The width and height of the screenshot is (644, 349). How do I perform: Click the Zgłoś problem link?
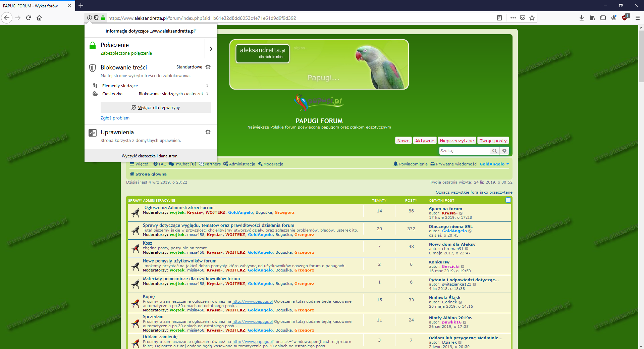click(x=115, y=118)
